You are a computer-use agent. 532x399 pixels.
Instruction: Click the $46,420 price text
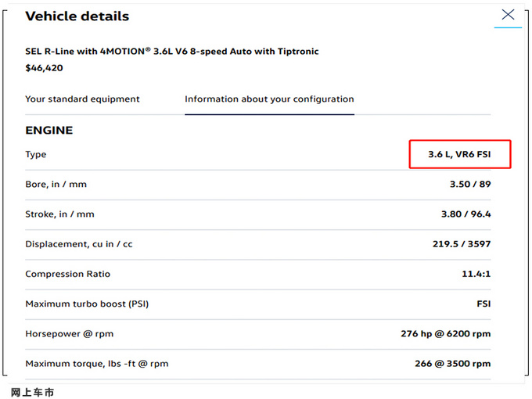(44, 68)
